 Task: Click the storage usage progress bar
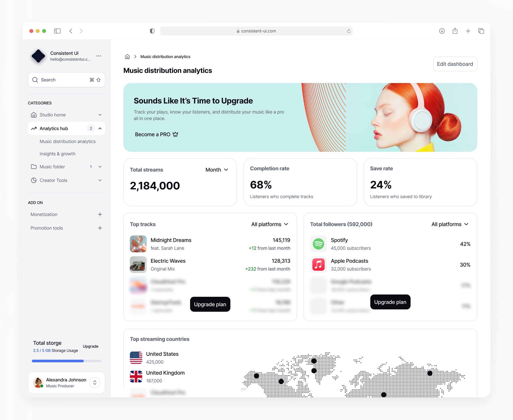66,361
